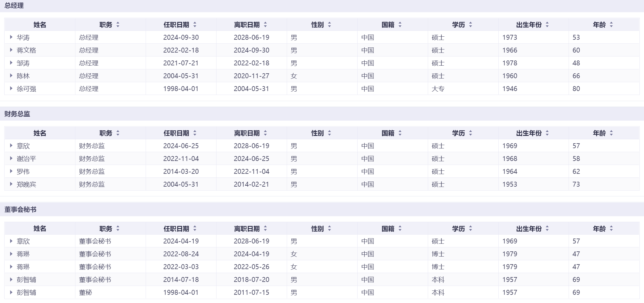The image size is (644, 303).
Task: Sort 董事会秘书 table by 离职日期
Action: coord(265,228)
